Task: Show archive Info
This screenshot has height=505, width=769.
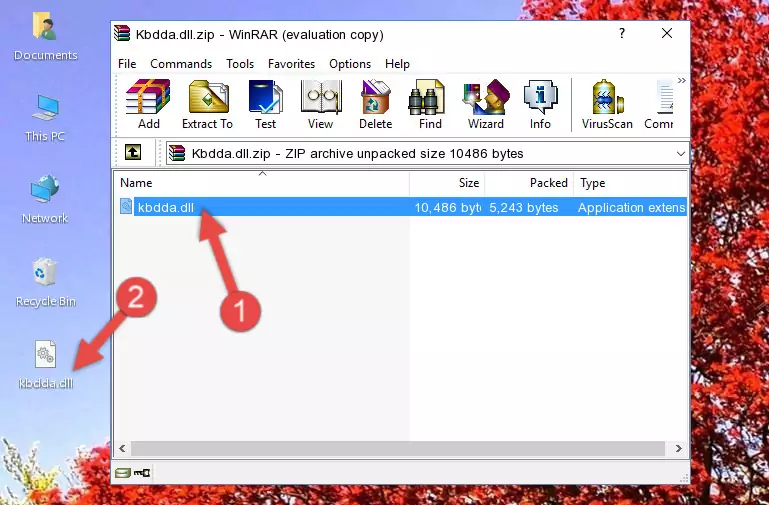Action: tap(540, 105)
